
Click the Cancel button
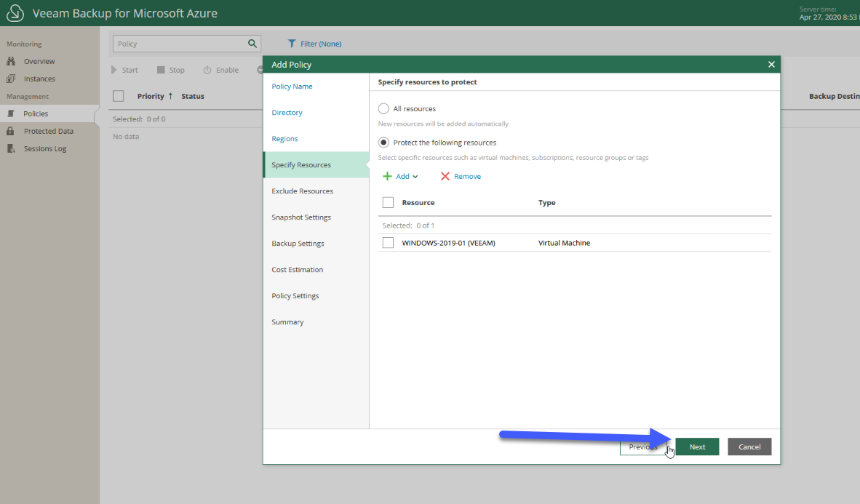click(749, 447)
